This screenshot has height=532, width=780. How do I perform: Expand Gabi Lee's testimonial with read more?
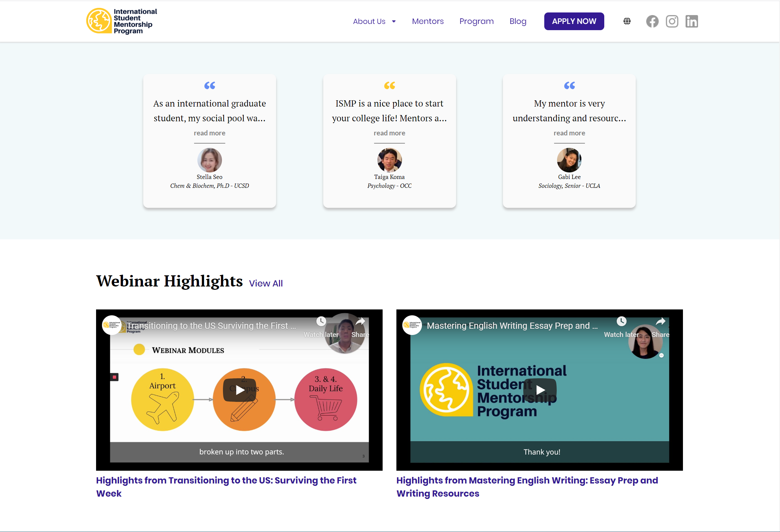pyautogui.click(x=569, y=133)
